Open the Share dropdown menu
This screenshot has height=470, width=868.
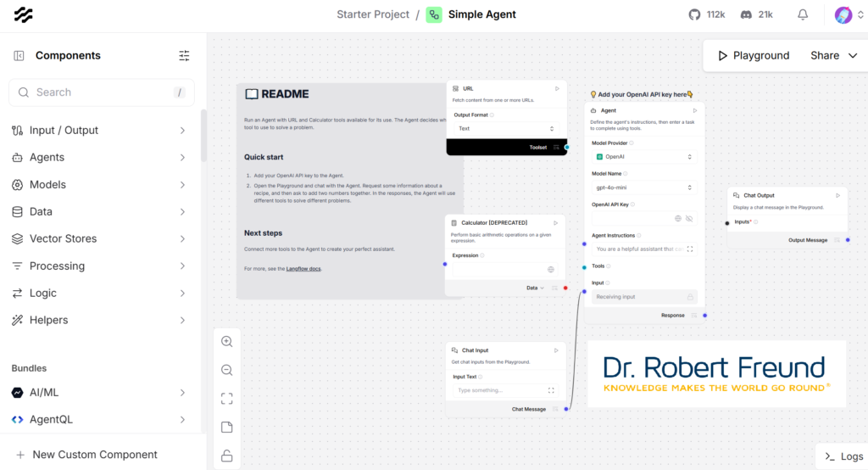click(834, 55)
